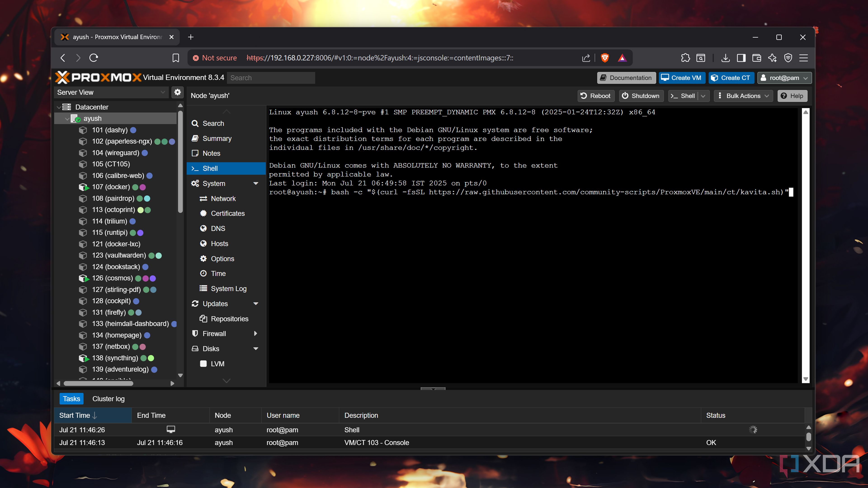Open the browser extensions puzzle icon
This screenshot has width=868, height=488.
pyautogui.click(x=685, y=58)
